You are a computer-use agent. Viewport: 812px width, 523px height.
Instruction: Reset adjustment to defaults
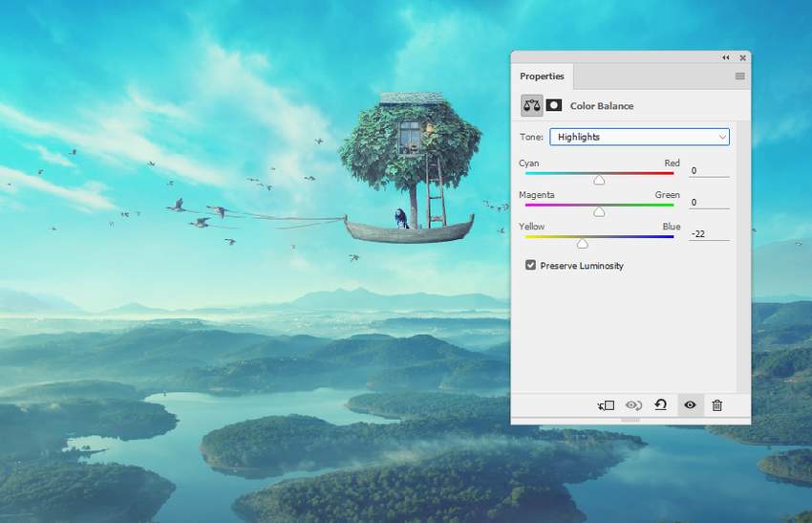coord(661,404)
